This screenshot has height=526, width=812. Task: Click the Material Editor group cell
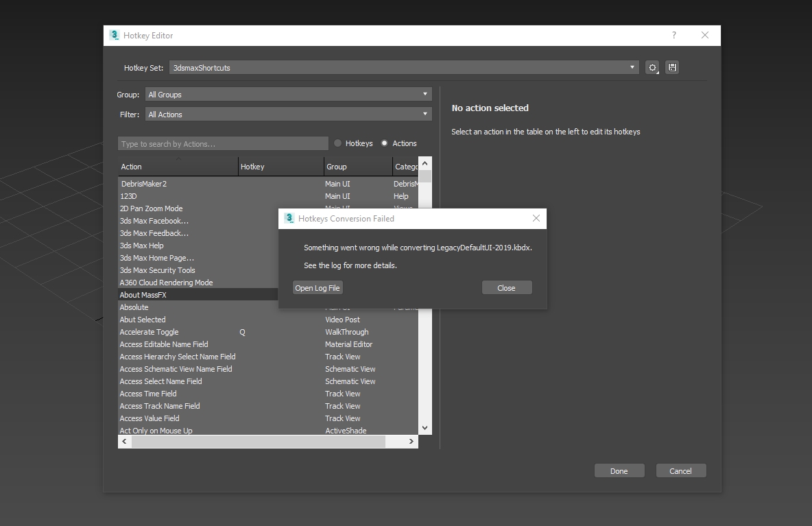pyautogui.click(x=348, y=344)
